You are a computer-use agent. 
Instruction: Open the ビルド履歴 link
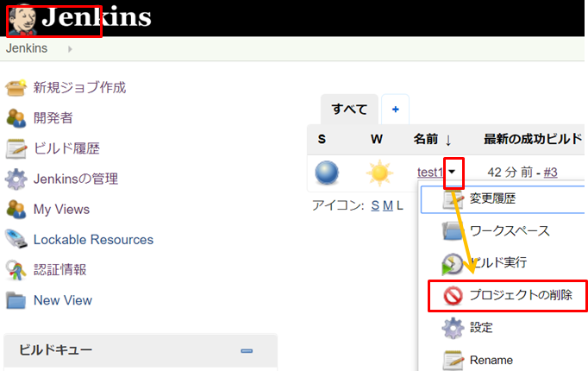tap(66, 148)
